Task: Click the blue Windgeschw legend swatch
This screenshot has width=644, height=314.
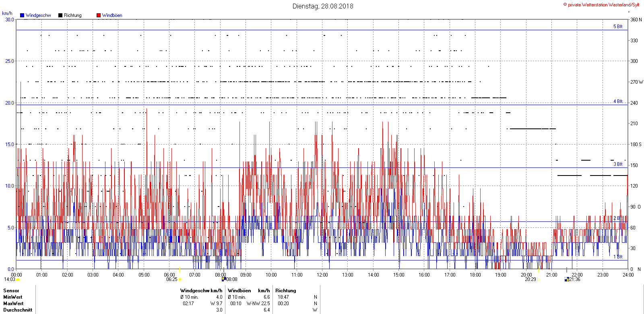Action: (22, 15)
